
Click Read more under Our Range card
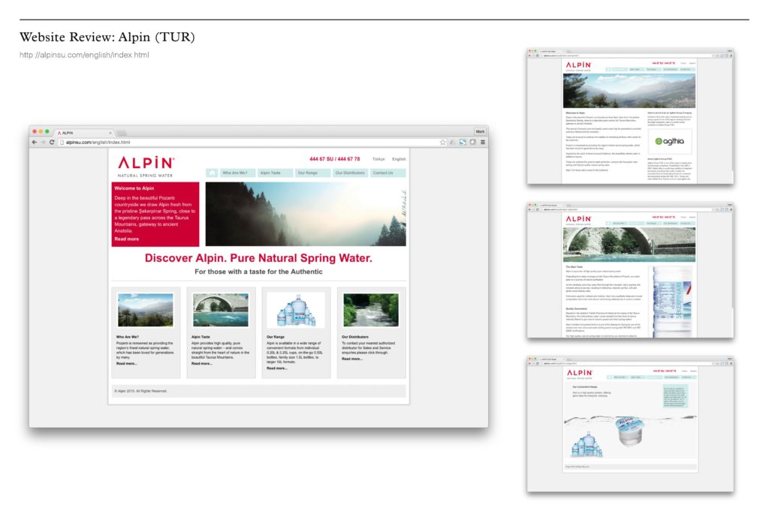click(x=277, y=368)
